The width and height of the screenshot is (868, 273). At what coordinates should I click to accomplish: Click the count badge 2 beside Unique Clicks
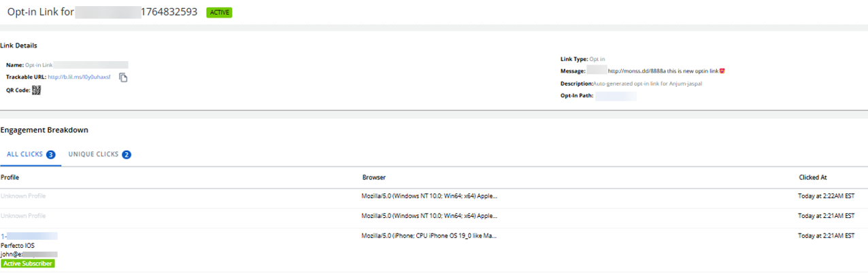[127, 155]
